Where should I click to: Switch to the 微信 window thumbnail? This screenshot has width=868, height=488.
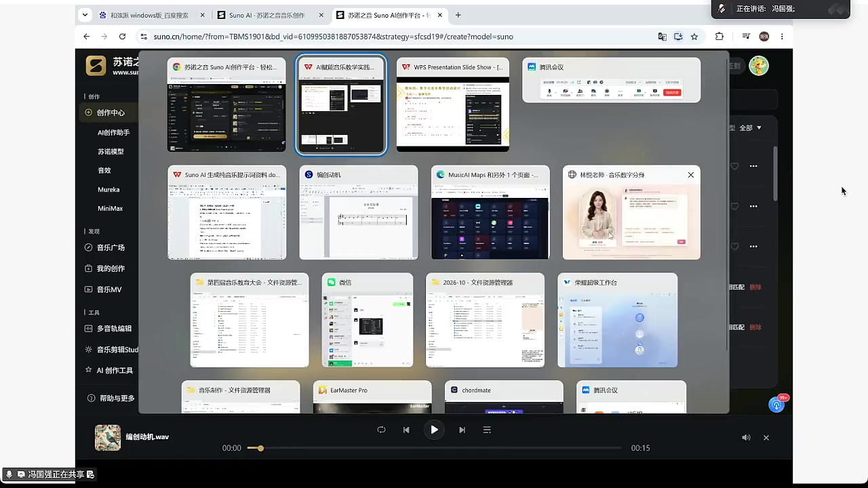(x=368, y=320)
